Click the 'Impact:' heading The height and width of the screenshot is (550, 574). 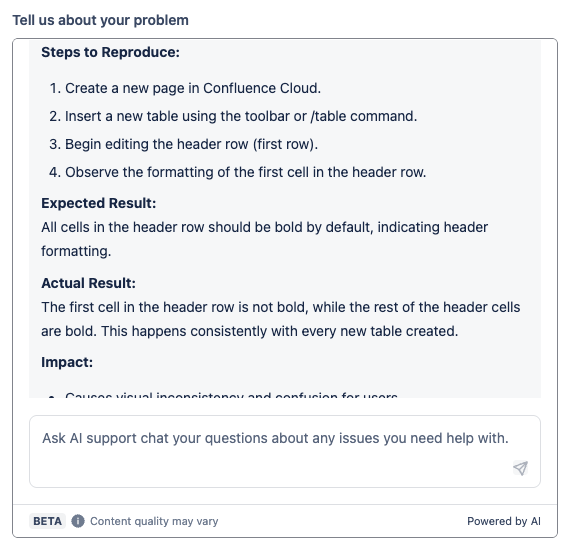(x=67, y=362)
